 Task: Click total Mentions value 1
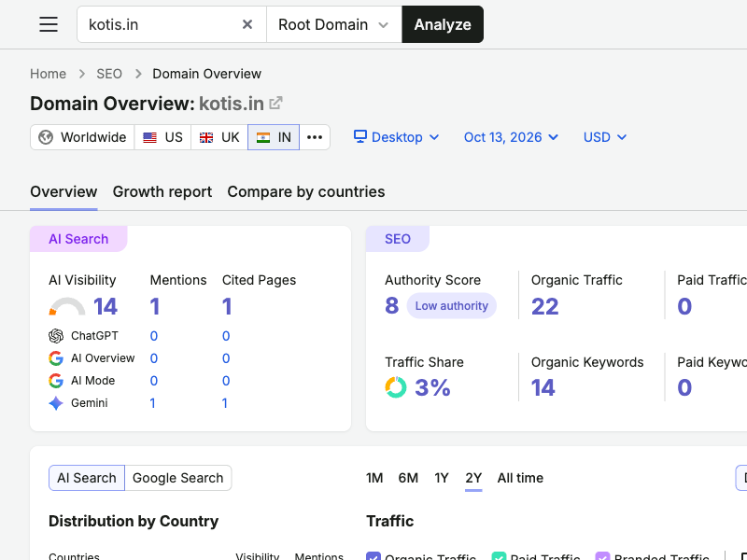point(155,306)
